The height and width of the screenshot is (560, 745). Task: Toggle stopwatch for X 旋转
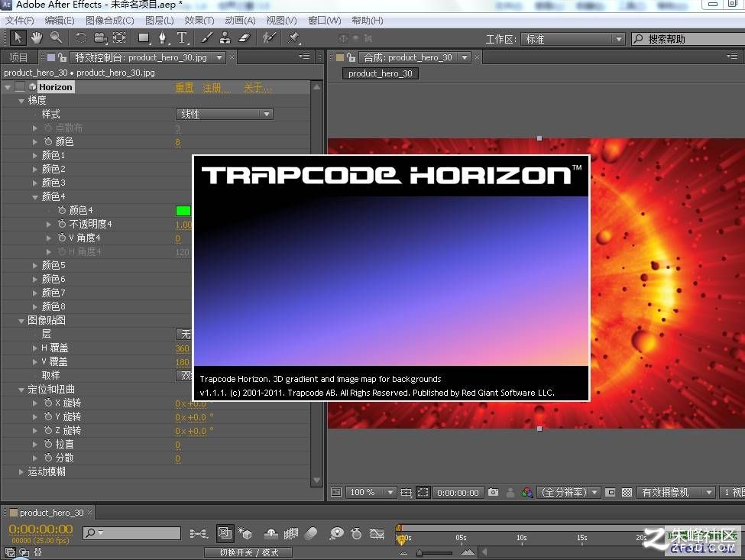point(48,403)
